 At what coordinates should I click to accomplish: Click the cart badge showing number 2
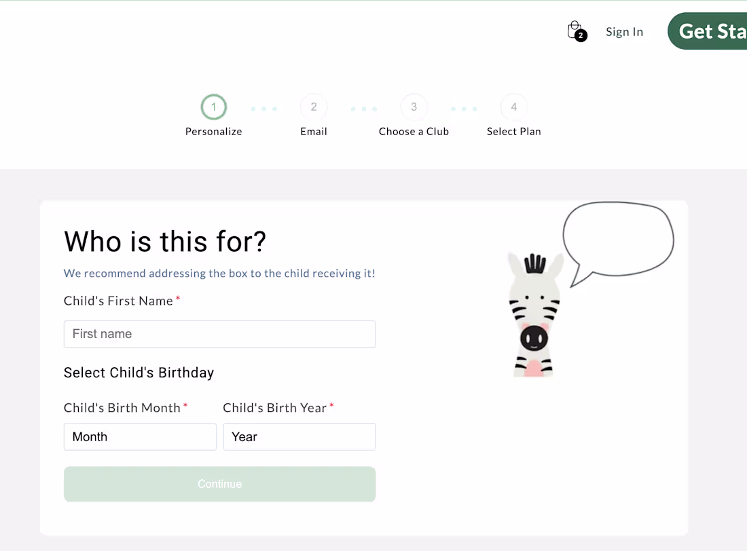[581, 36]
